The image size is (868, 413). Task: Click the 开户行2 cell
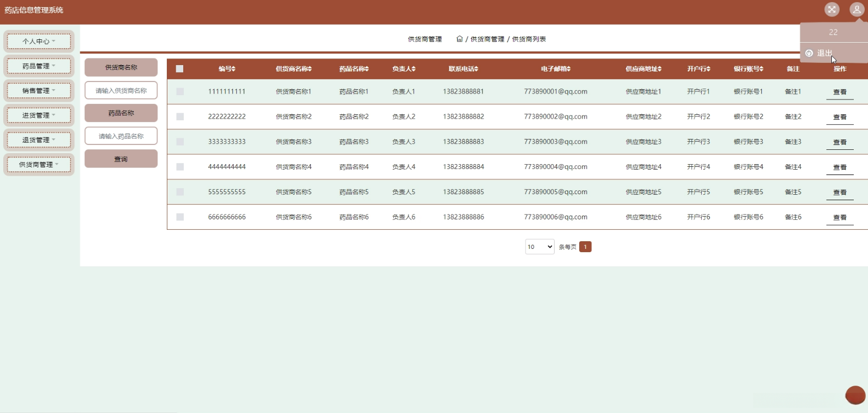point(699,117)
